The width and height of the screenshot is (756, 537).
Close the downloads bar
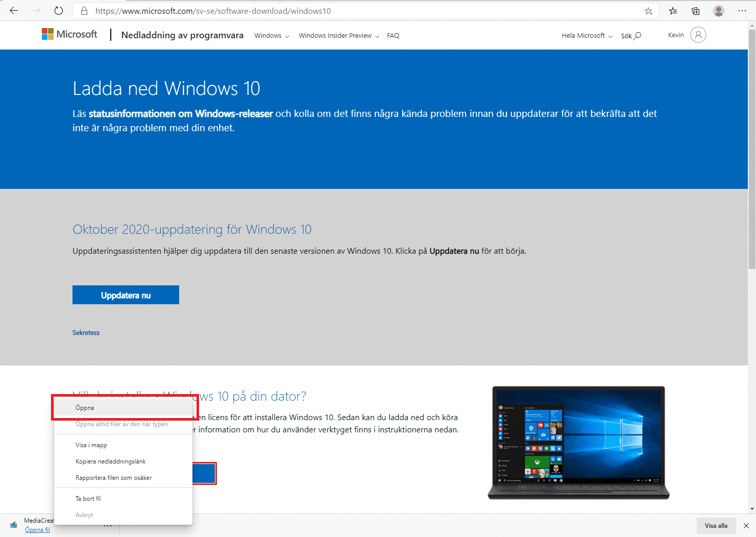pos(746,526)
